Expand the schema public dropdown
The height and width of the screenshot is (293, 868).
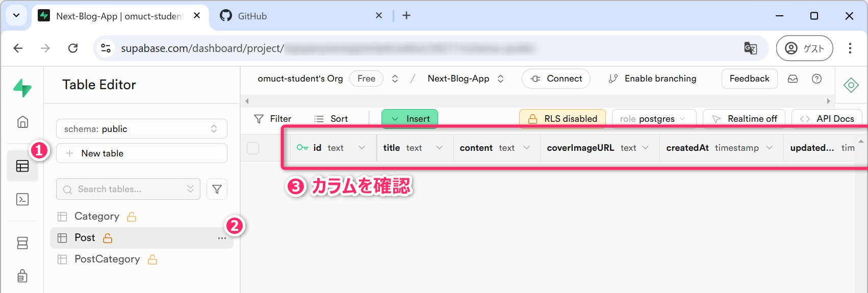141,129
